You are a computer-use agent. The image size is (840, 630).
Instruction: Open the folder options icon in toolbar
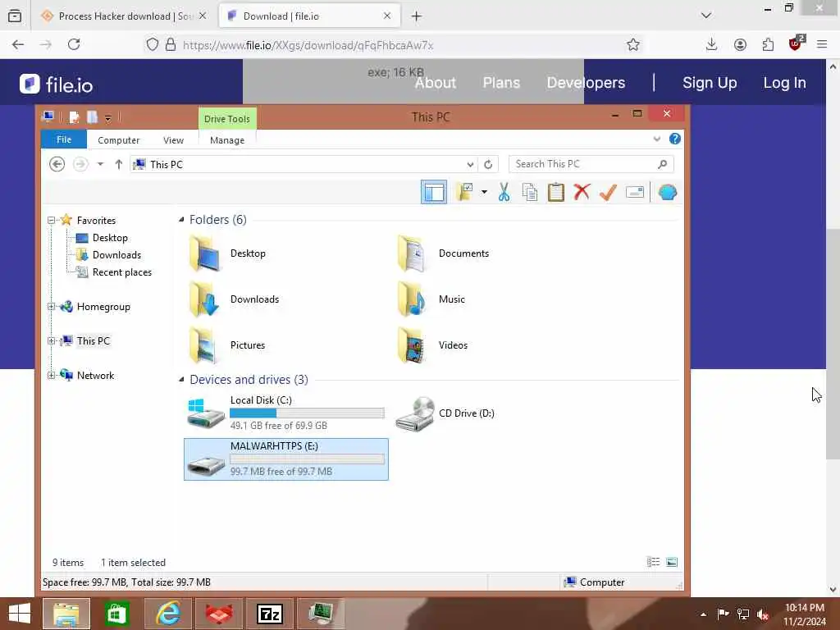click(464, 192)
